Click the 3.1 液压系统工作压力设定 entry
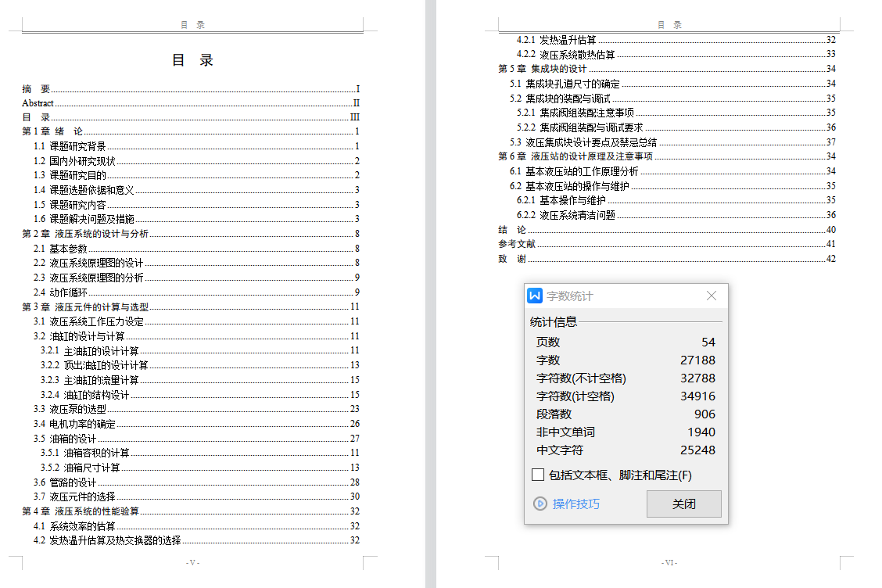 pyautogui.click(x=196, y=321)
